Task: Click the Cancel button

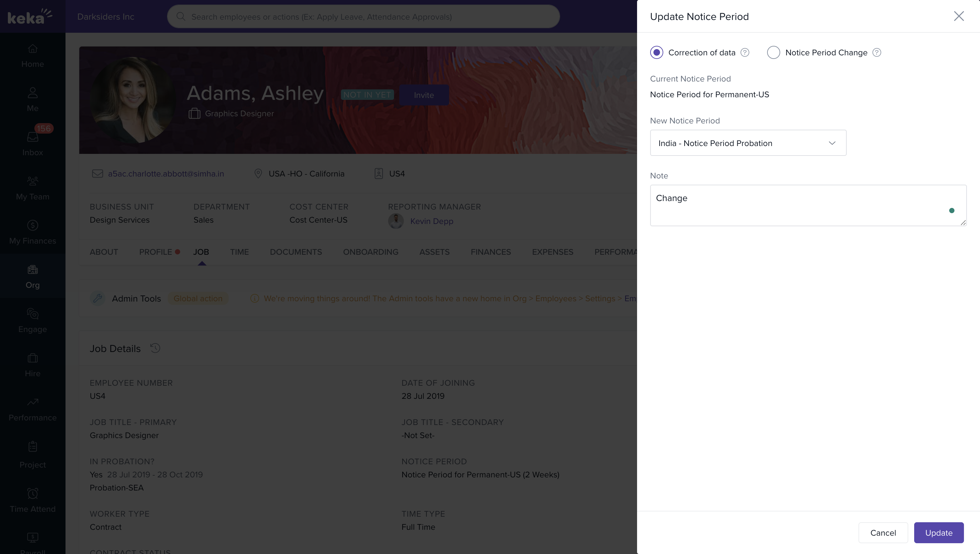Action: 883,533
